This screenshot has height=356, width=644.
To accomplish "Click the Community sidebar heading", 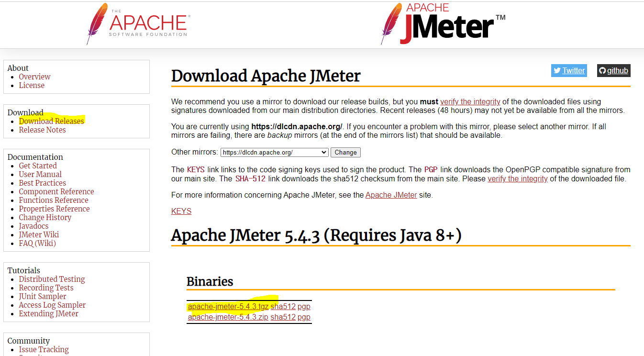I will point(29,341).
